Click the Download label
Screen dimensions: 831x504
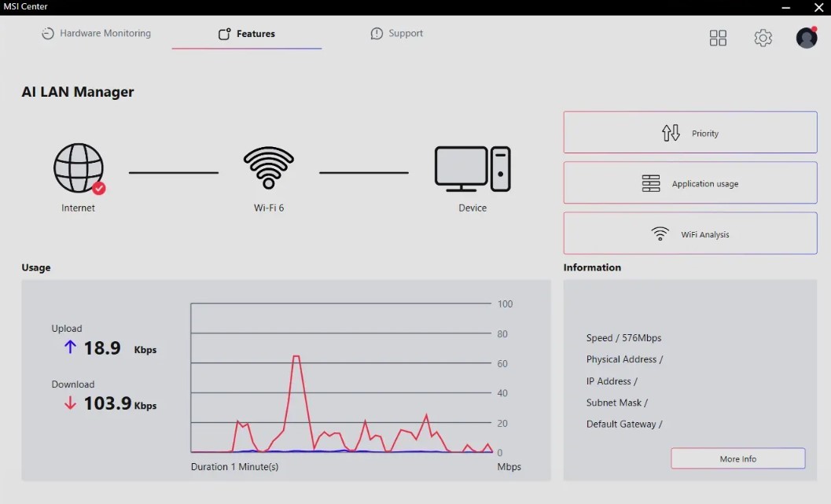[x=72, y=384]
